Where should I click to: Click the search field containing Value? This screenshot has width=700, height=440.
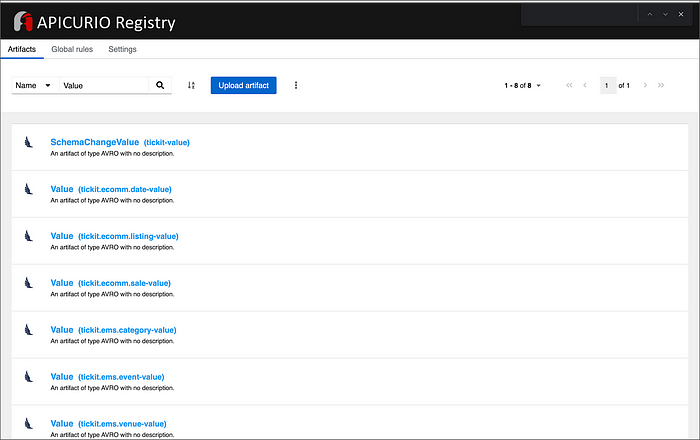(104, 85)
